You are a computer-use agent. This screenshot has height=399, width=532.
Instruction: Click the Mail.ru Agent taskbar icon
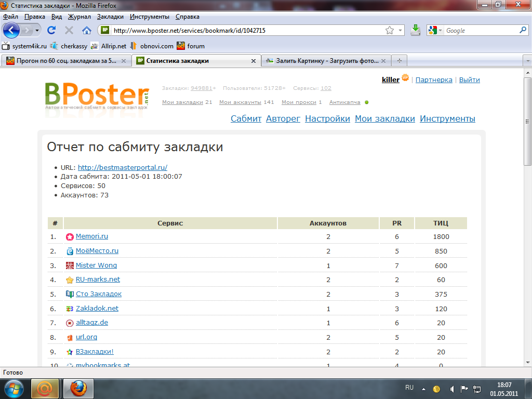click(x=45, y=389)
